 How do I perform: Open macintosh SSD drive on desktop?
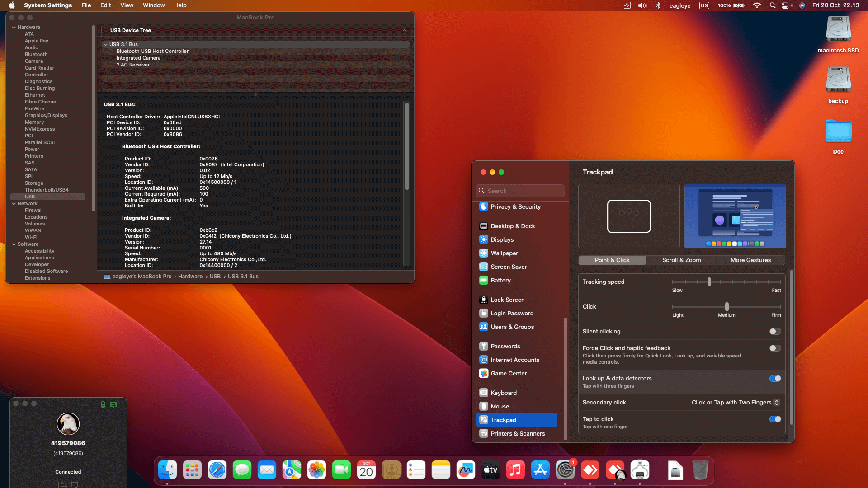pos(838,29)
